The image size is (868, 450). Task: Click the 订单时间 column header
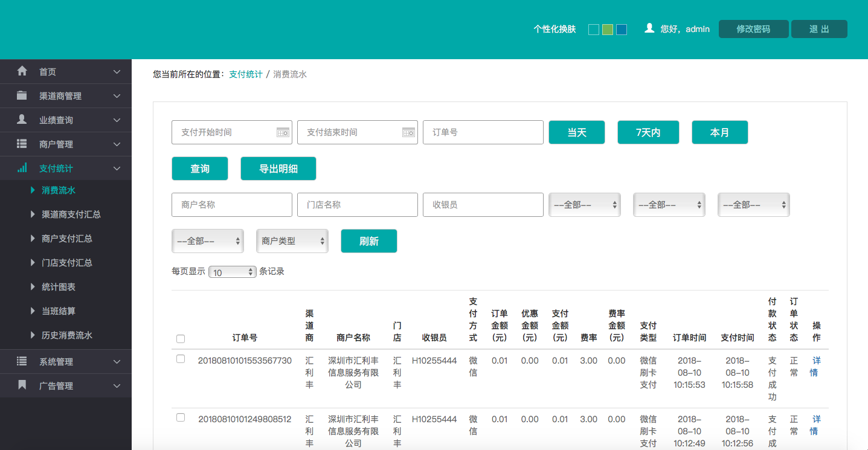(689, 338)
